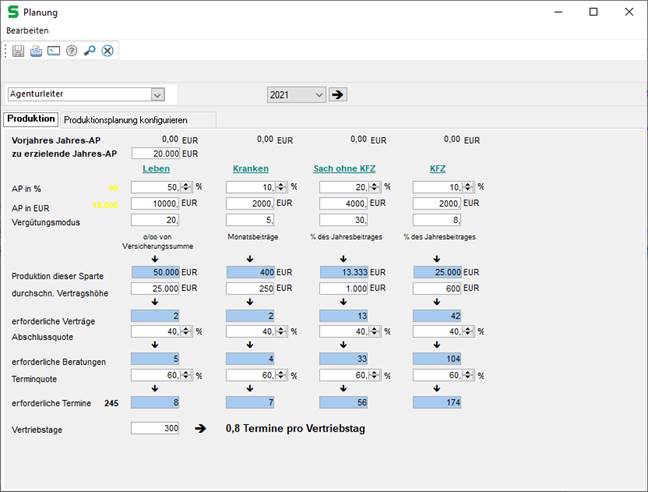Viewport: 648px width, 492px height.
Task: Click the Leben column link
Action: [156, 169]
